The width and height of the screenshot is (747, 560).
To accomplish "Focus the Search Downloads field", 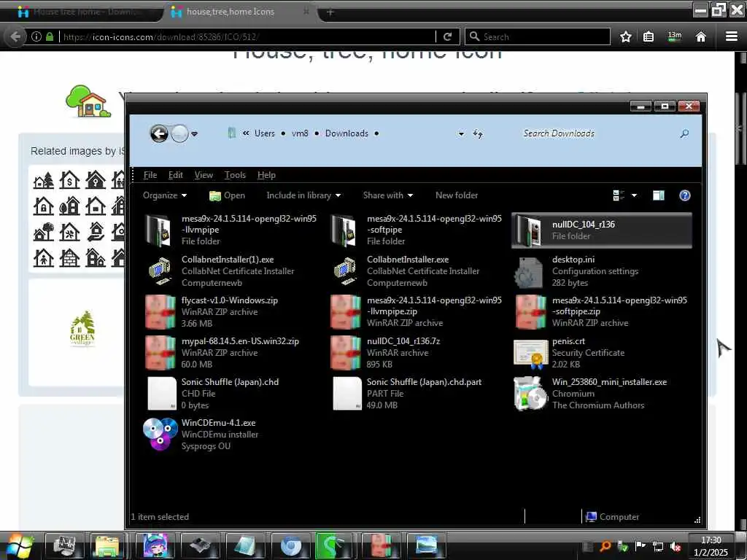I will click(x=598, y=134).
